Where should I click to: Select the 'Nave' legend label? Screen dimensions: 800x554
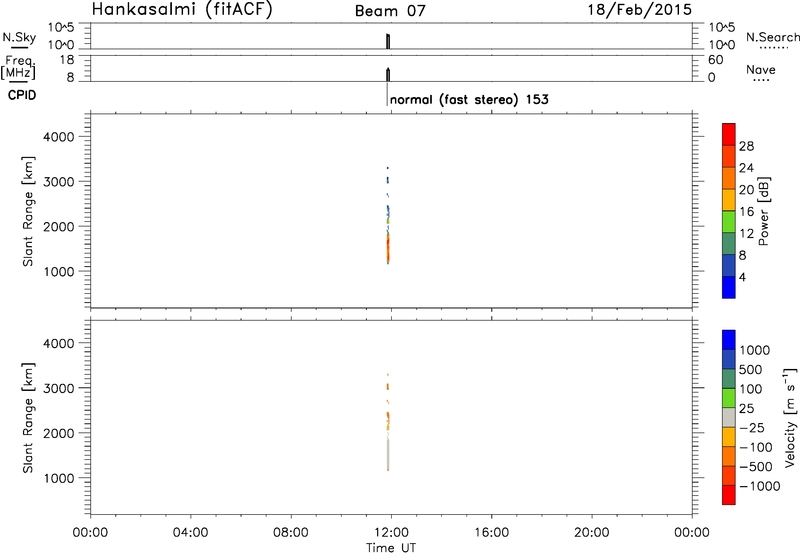(x=761, y=70)
